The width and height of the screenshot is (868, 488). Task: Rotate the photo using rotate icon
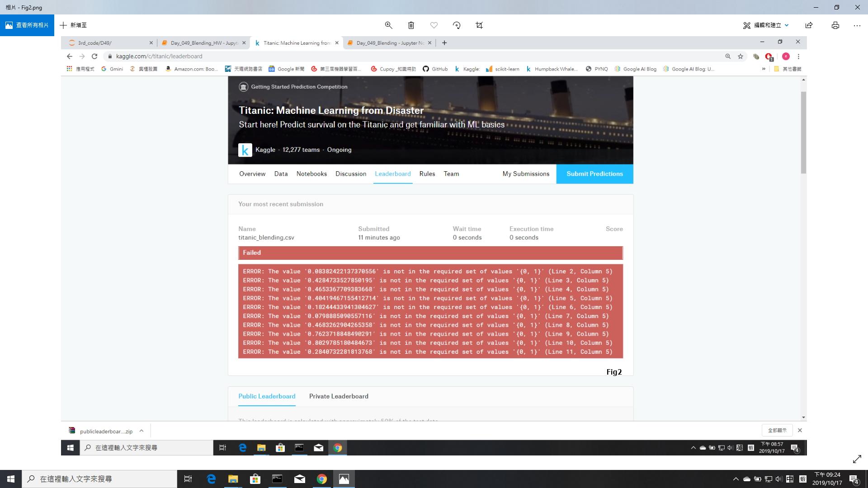click(457, 25)
